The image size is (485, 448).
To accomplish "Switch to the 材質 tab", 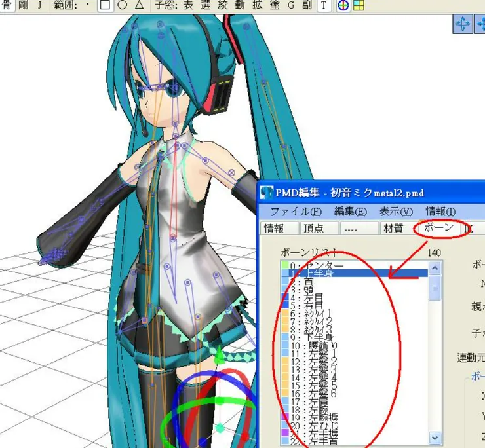I will (x=398, y=229).
